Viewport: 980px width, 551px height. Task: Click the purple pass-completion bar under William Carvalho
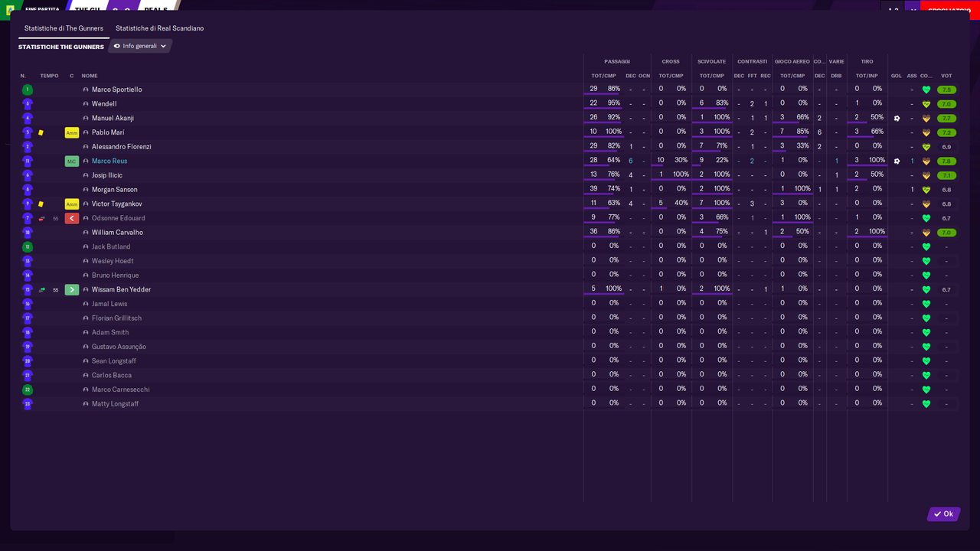pyautogui.click(x=600, y=236)
